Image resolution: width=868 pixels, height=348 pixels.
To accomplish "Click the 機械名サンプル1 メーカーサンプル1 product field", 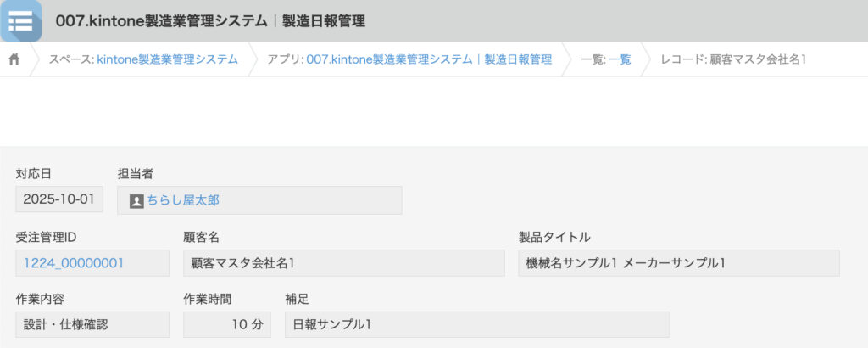I will pyautogui.click(x=678, y=263).
